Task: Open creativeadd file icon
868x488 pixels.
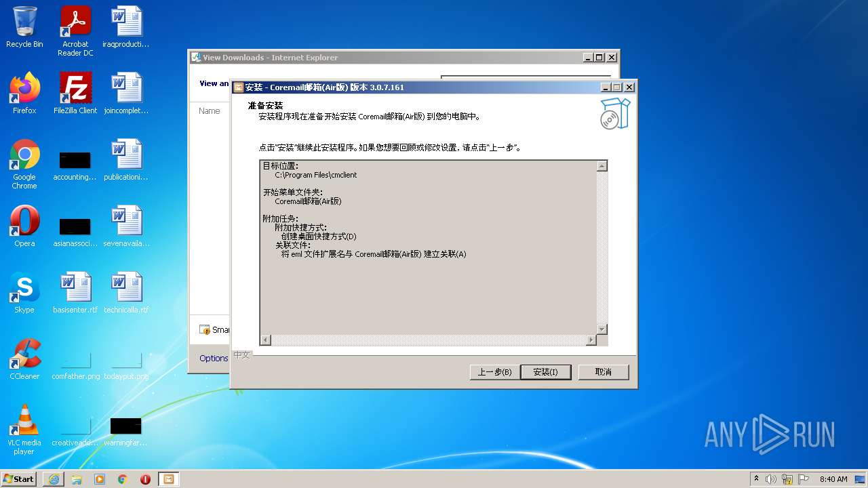Action: [75, 431]
